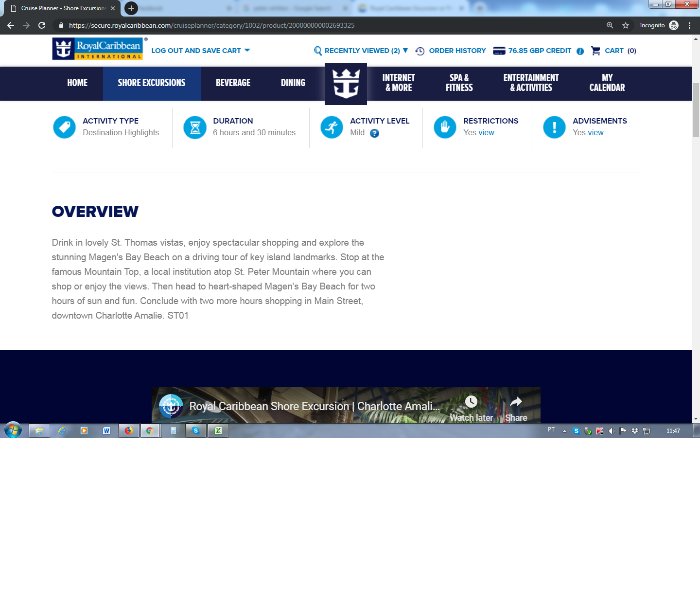Screen dimensions: 700x593
Task: Open the Charlotte Amalie video title link
Action: (x=315, y=406)
